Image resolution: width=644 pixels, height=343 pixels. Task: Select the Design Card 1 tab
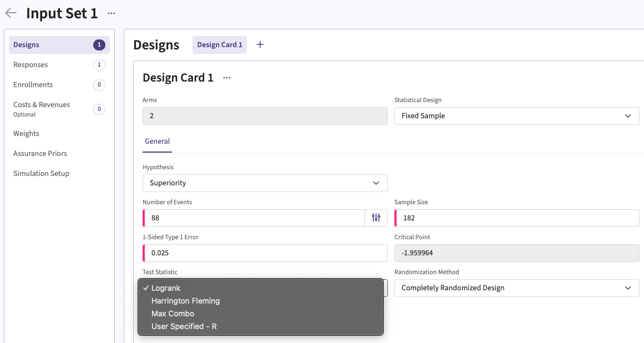coord(220,45)
